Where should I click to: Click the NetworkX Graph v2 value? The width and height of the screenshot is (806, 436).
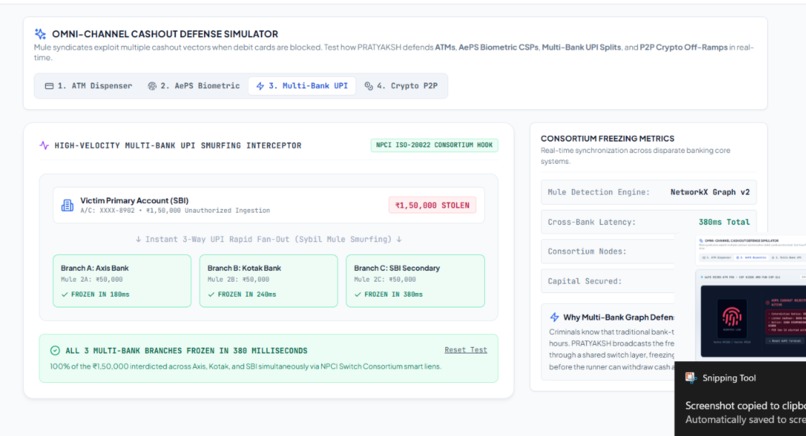(710, 192)
